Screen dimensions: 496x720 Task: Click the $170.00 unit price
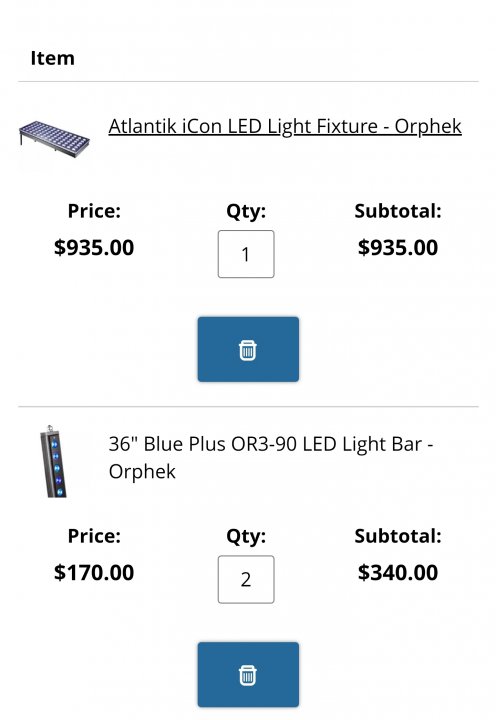[94, 573]
